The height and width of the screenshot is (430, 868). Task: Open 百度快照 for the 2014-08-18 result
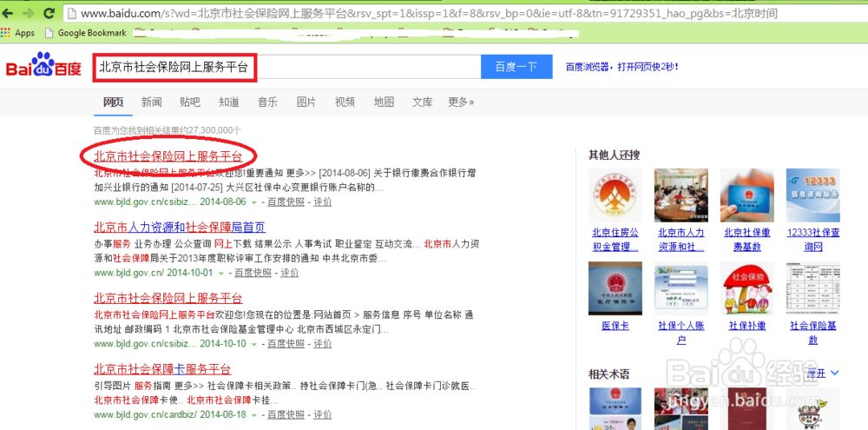tap(286, 414)
